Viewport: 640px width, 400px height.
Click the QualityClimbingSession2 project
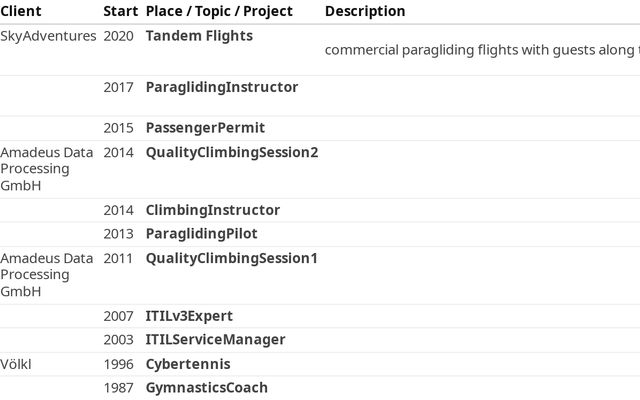pos(231,152)
